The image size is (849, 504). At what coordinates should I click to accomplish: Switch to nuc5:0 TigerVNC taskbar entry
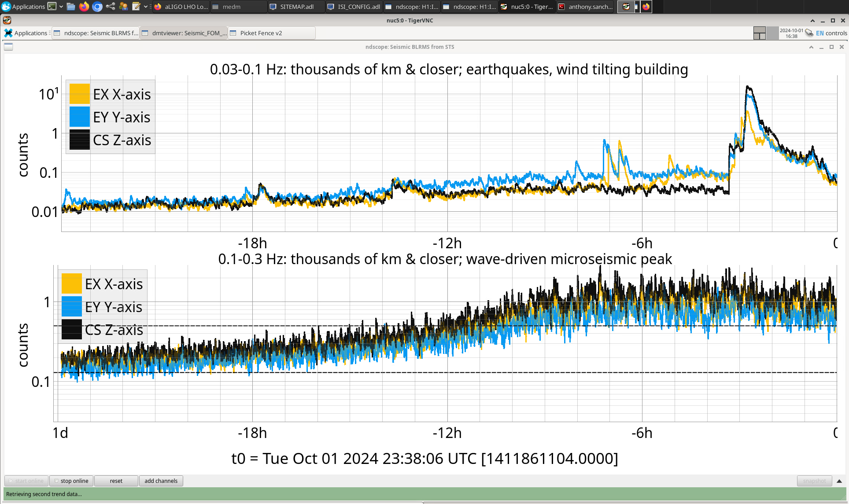[527, 7]
